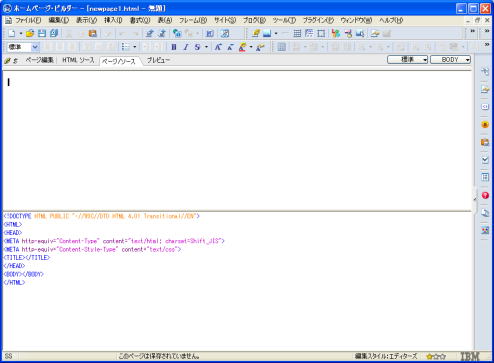Open the 挿入(I) menu
Screen dimensions: 494x363
[x=113, y=20]
